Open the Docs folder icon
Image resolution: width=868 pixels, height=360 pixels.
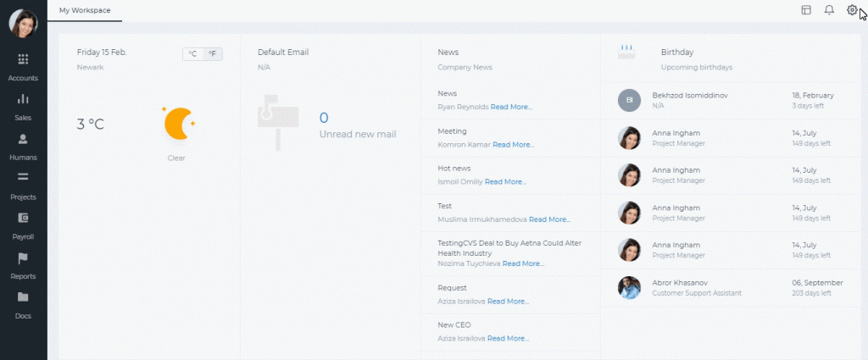tap(23, 297)
